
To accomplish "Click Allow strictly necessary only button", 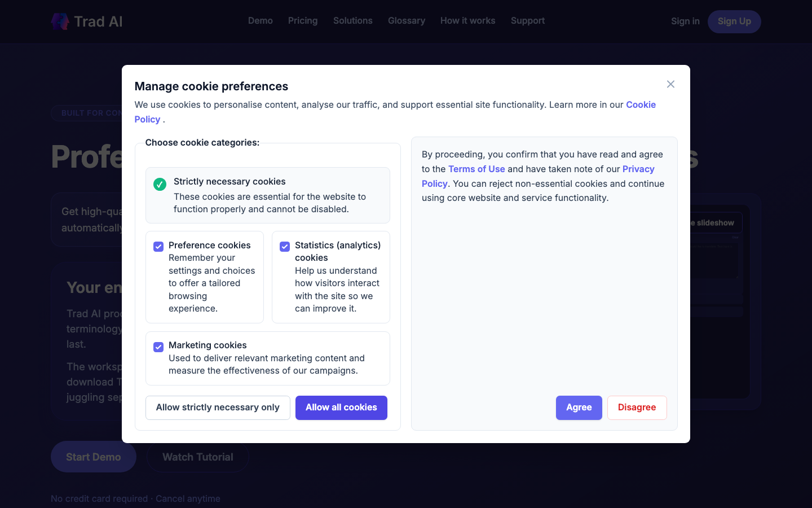I will click(218, 408).
